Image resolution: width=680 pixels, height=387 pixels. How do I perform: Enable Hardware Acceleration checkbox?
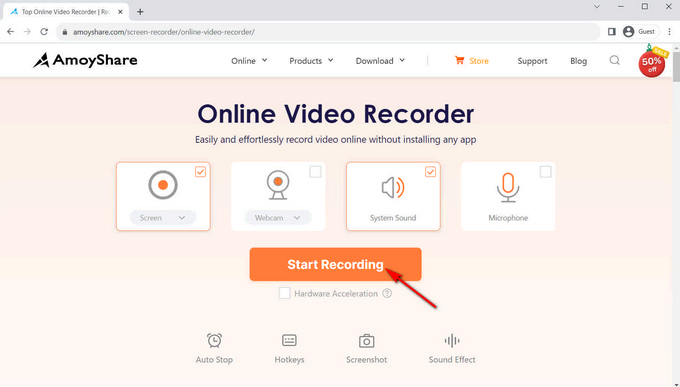pyautogui.click(x=284, y=293)
